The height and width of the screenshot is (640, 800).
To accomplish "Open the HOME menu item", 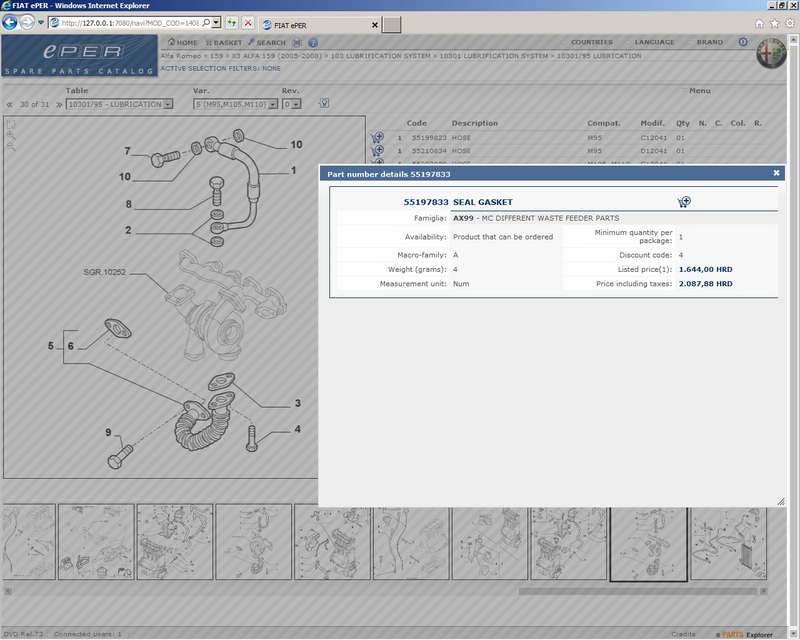I will coord(183,43).
